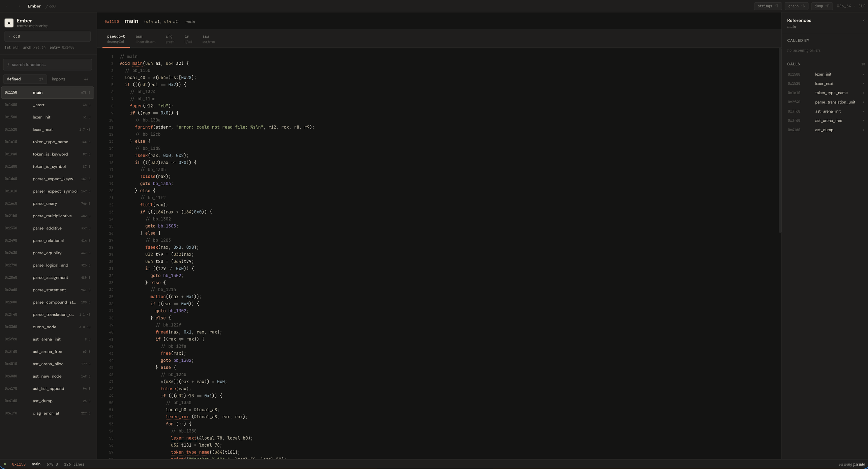
Task: Click the back navigation arrow
Action: tap(7, 6)
